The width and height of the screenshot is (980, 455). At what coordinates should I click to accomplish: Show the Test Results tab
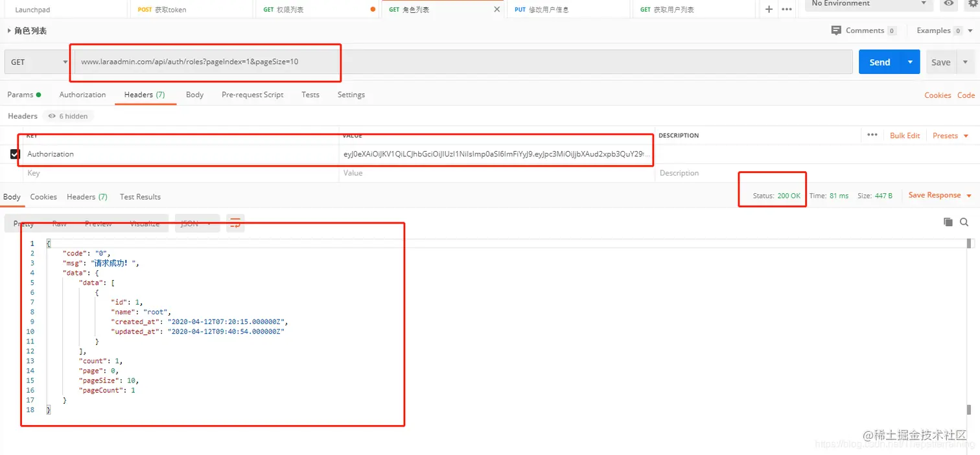[x=140, y=196]
